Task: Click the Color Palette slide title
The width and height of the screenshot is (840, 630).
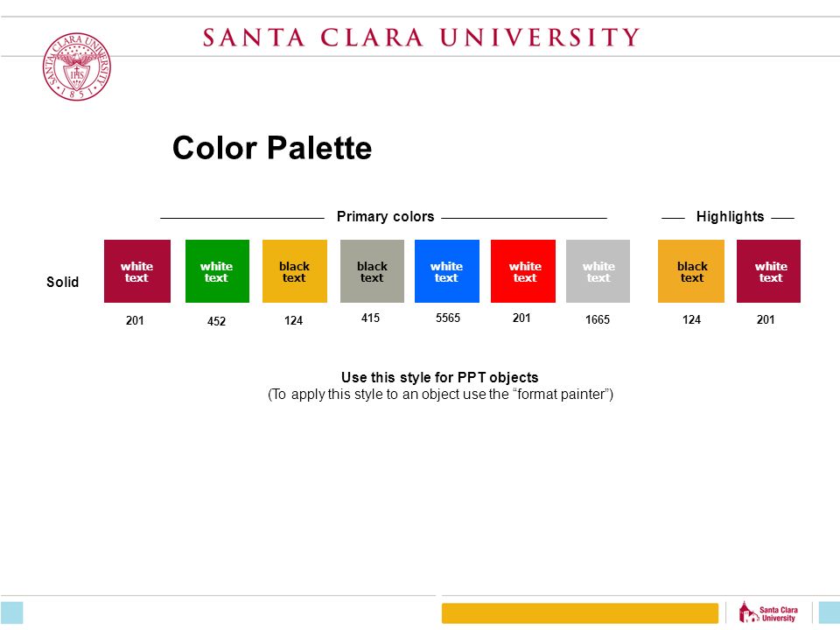Action: (x=271, y=149)
